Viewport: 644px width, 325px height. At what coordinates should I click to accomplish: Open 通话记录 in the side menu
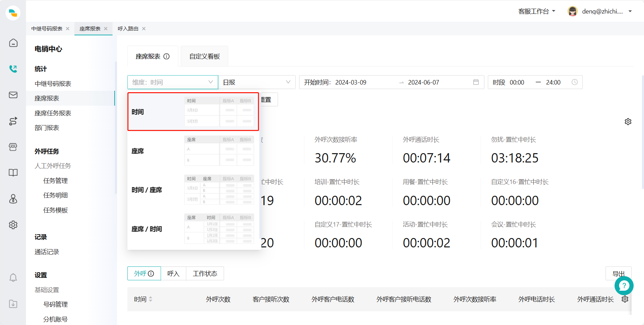pos(47,252)
